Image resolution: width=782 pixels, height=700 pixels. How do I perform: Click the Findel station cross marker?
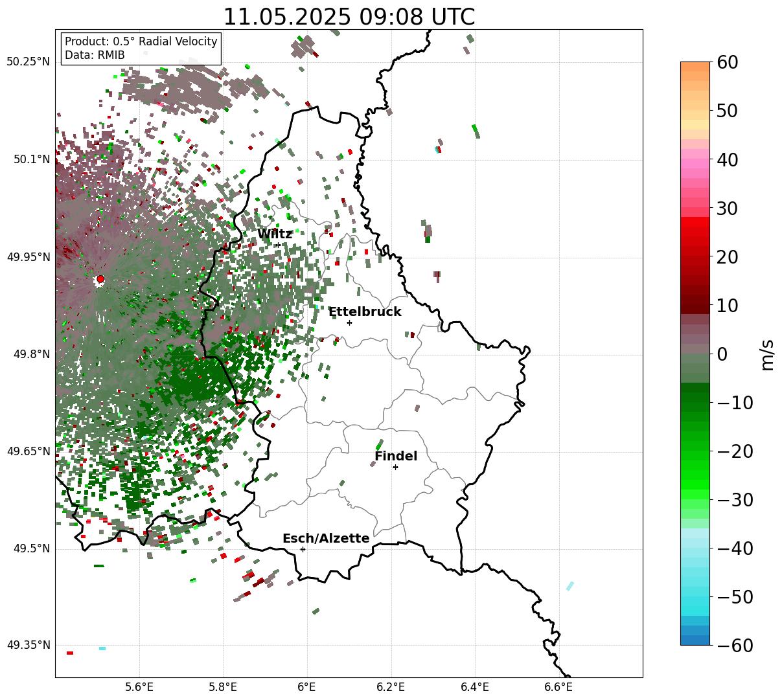click(x=395, y=467)
